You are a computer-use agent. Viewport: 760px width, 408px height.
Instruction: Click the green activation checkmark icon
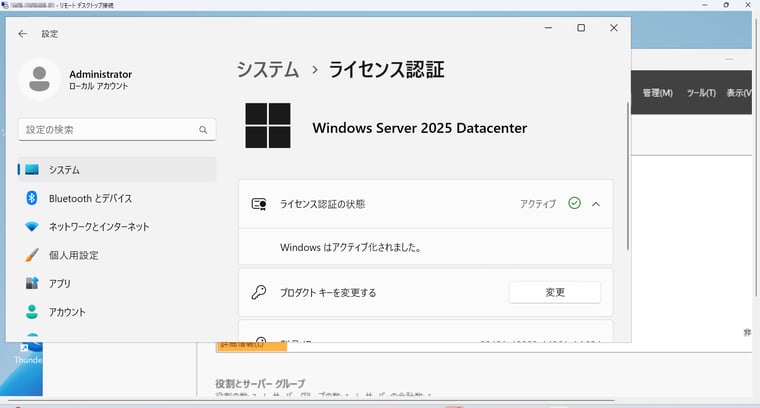coord(574,204)
